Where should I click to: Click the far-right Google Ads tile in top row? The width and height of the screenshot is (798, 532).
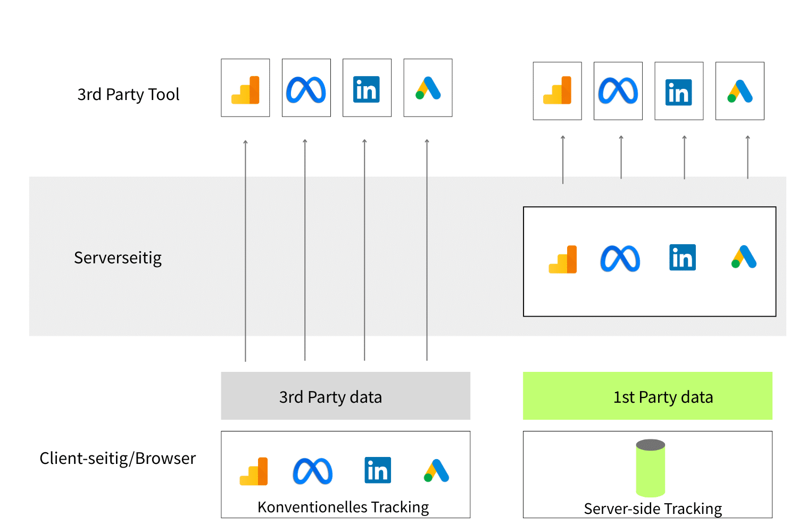[739, 91]
